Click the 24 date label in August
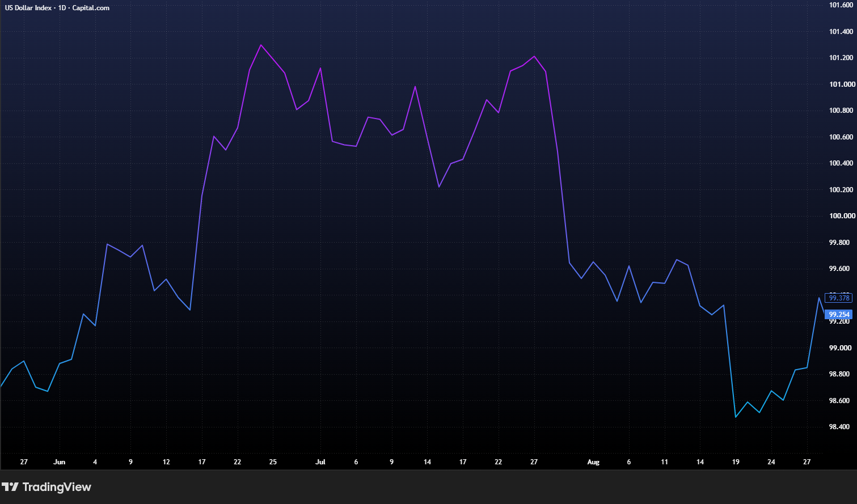Screen dimensions: 857x504 coord(771,462)
